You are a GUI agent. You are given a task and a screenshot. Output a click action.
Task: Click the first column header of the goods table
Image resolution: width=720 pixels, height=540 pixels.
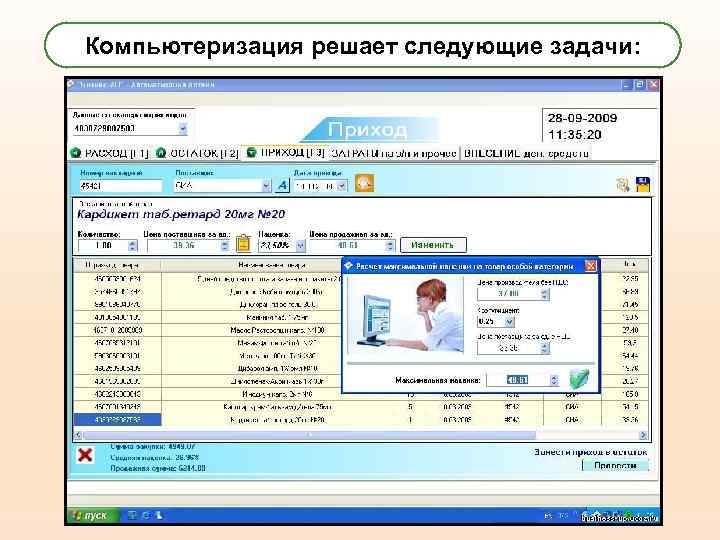(x=117, y=265)
